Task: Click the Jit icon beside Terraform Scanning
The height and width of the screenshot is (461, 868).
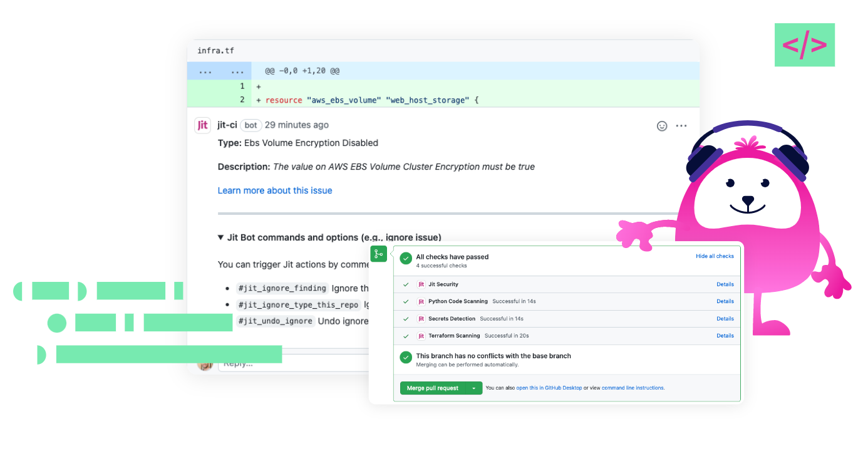Action: (x=421, y=336)
